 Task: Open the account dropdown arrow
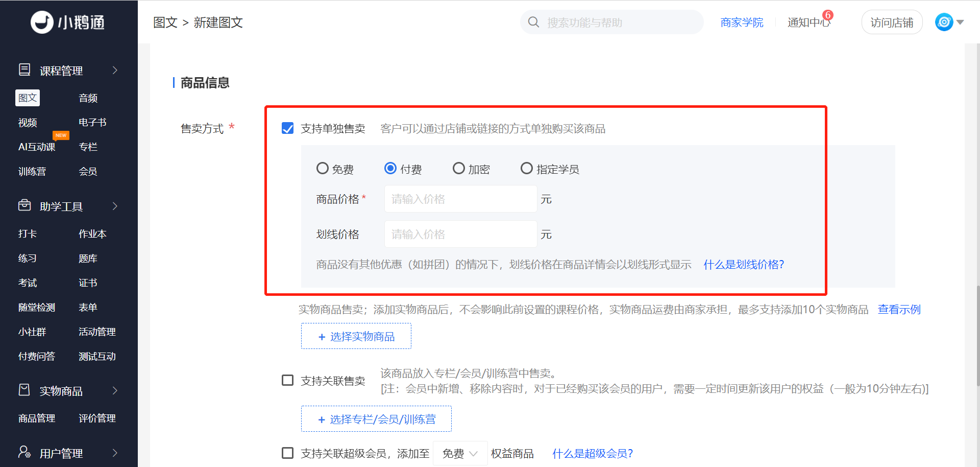click(960, 22)
